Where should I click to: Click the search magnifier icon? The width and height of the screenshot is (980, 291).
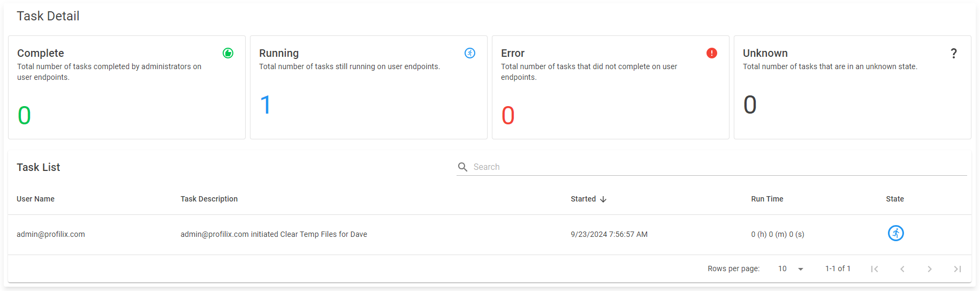pyautogui.click(x=463, y=167)
